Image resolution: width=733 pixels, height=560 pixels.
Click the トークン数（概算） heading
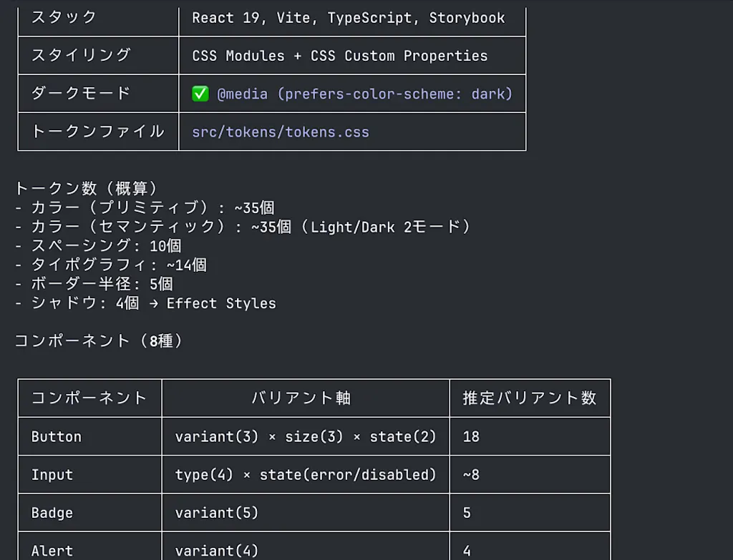87,188
